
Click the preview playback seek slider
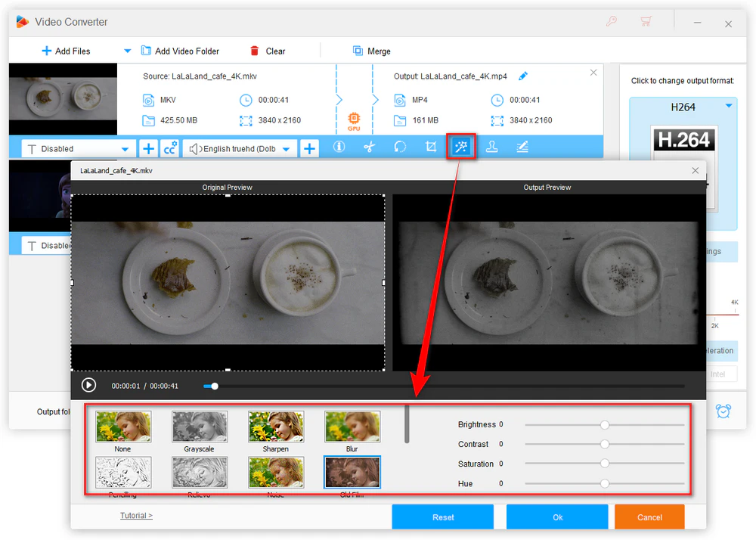coord(444,386)
